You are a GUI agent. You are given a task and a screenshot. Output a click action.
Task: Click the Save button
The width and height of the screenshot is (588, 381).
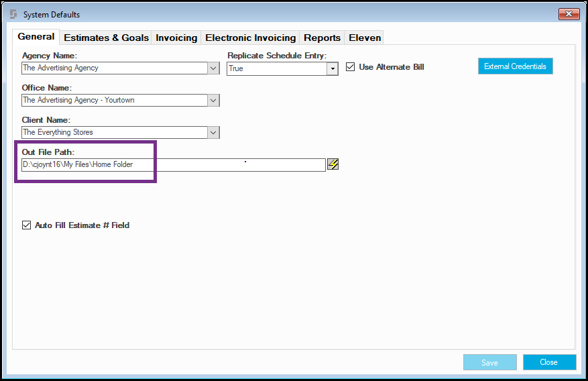489,362
